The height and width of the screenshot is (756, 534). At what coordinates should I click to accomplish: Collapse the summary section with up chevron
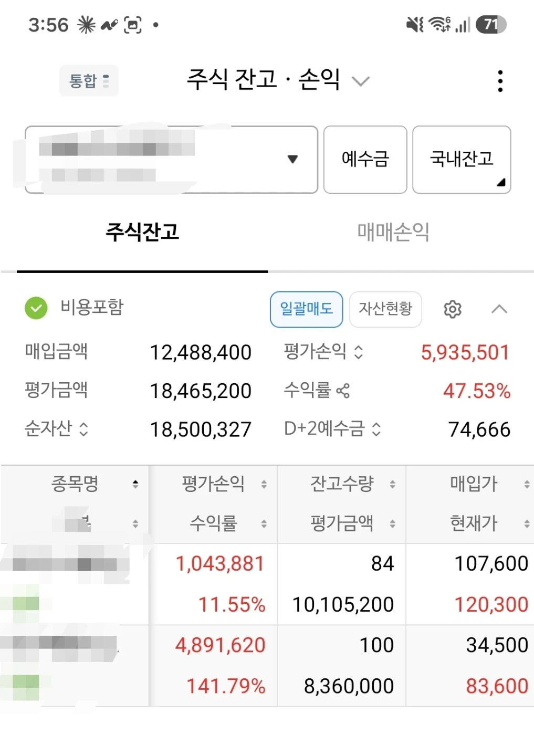[x=499, y=309]
